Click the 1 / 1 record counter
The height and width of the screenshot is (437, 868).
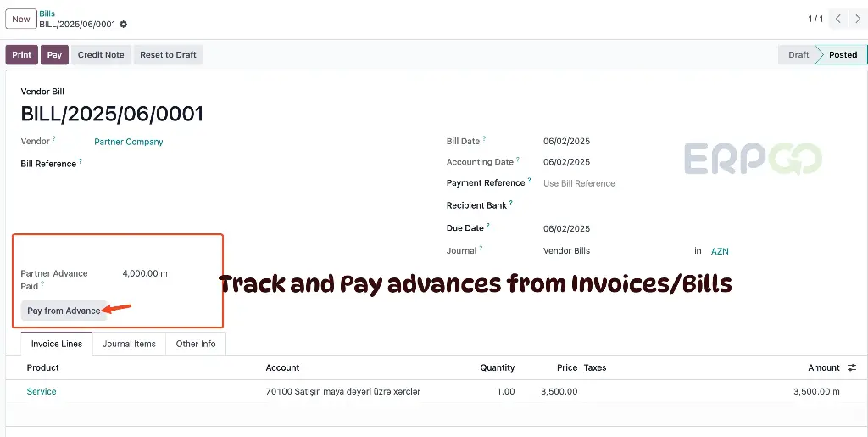coord(815,19)
